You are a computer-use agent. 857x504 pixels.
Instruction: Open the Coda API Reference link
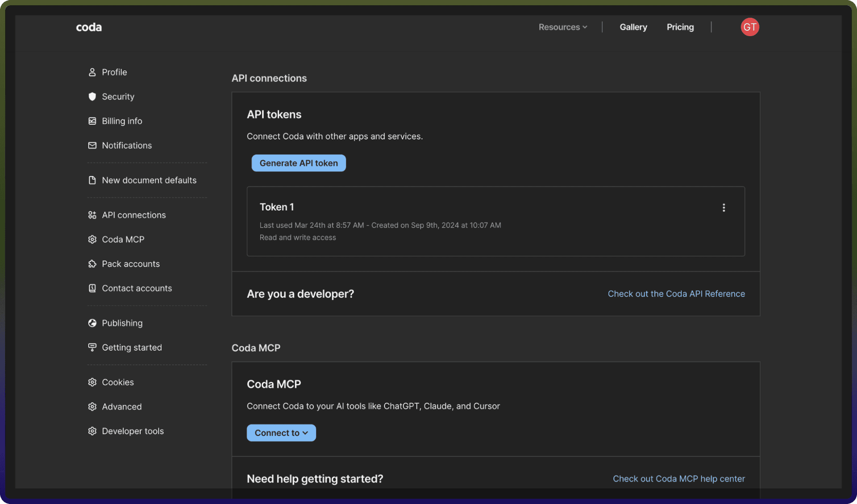click(676, 294)
